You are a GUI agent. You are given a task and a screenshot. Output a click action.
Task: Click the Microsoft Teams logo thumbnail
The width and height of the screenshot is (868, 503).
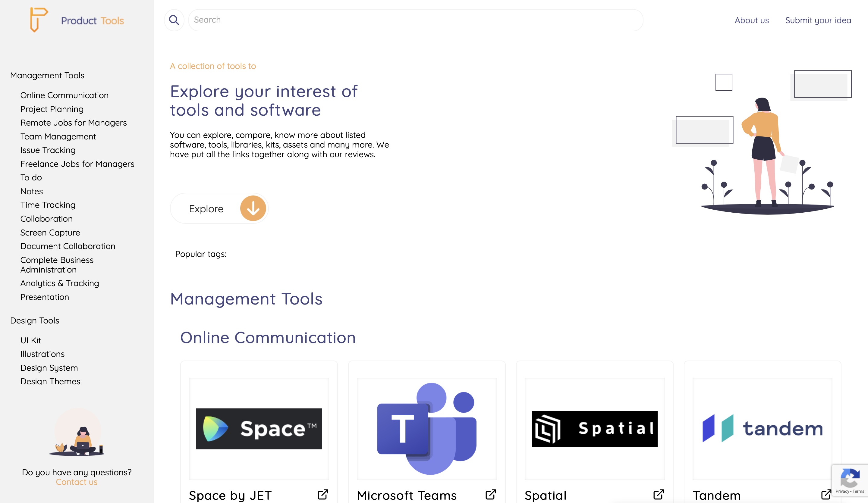click(x=427, y=428)
